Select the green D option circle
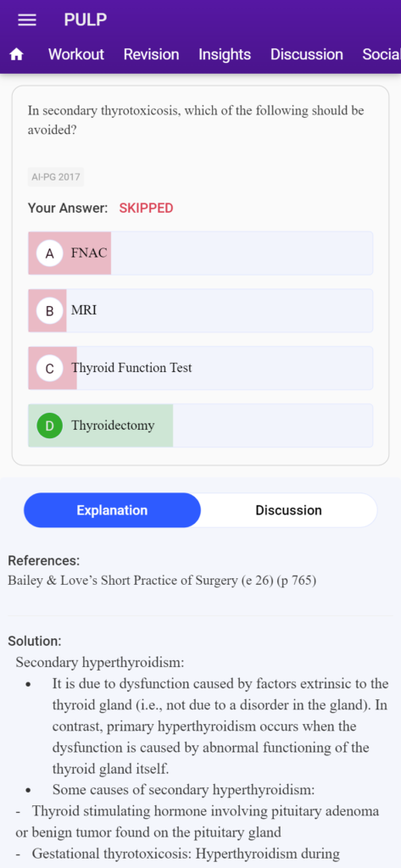 [49, 426]
